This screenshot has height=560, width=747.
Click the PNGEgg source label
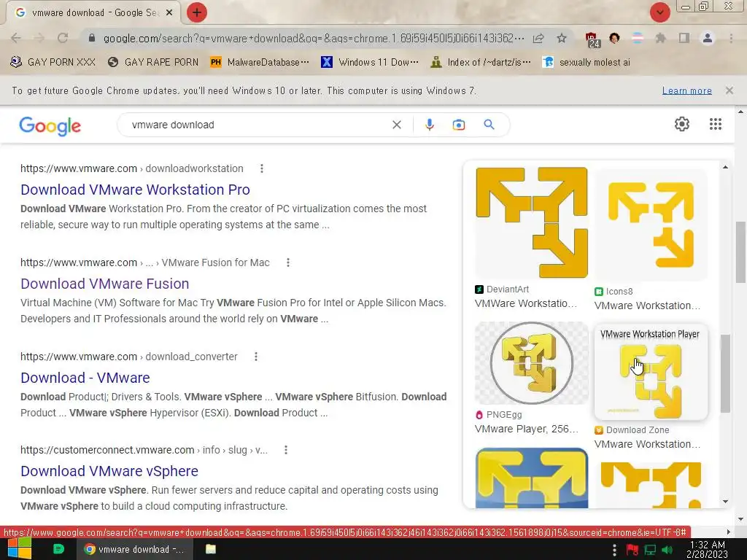click(x=499, y=415)
